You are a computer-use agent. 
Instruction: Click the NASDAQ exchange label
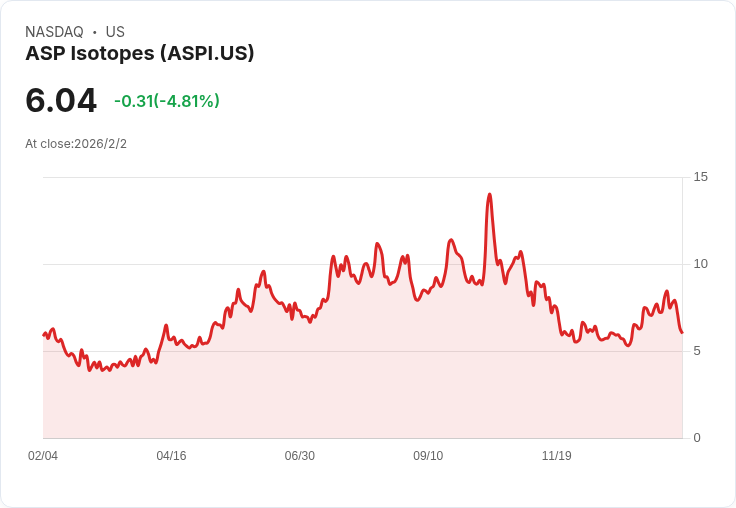[54, 32]
